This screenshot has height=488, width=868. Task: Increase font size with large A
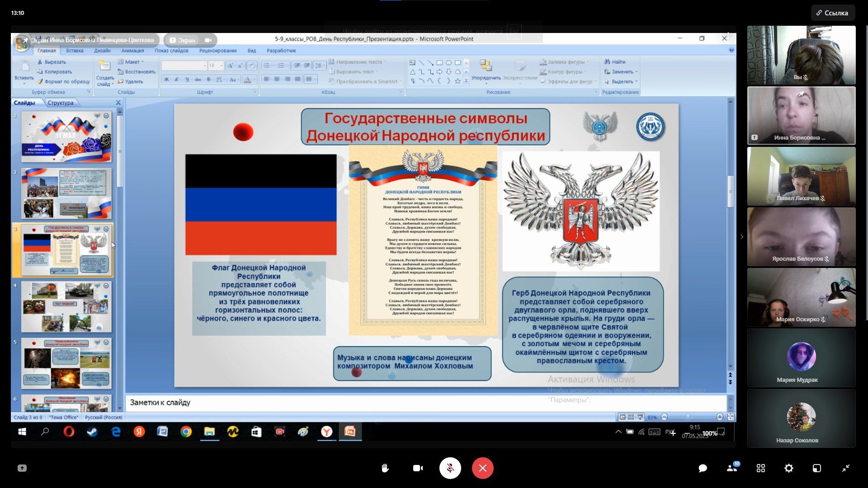pos(231,66)
